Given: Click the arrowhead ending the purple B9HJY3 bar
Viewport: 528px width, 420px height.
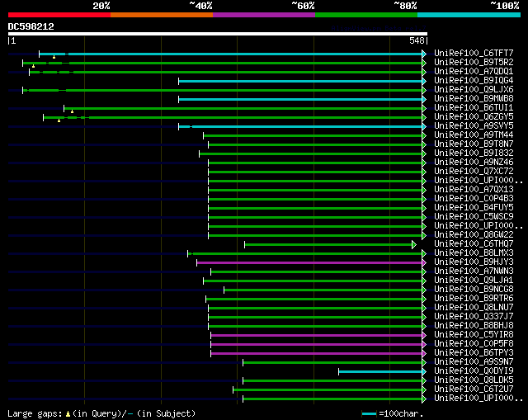Looking at the screenshot, I should (x=424, y=262).
